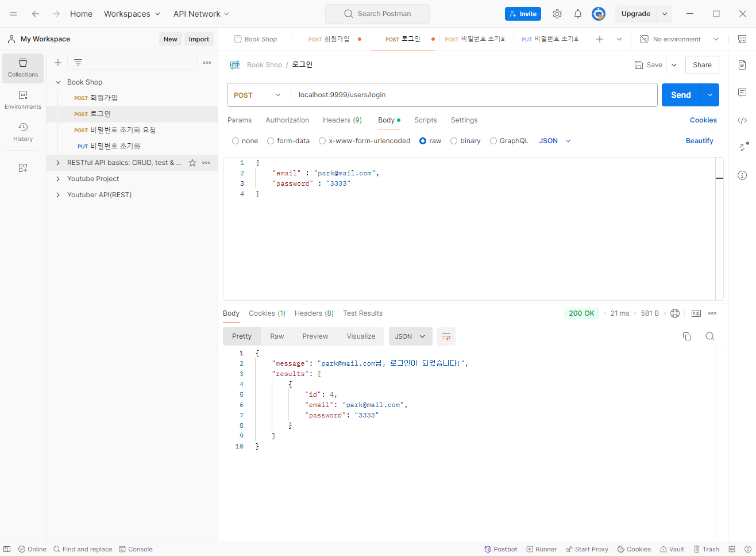Screen dimensions: 756x556
Task: Save response as example icon
Action: (x=696, y=313)
